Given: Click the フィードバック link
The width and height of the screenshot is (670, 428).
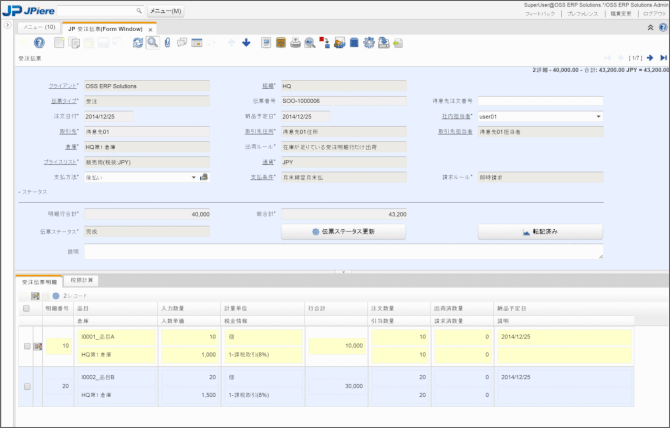Looking at the screenshot, I should (540, 14).
